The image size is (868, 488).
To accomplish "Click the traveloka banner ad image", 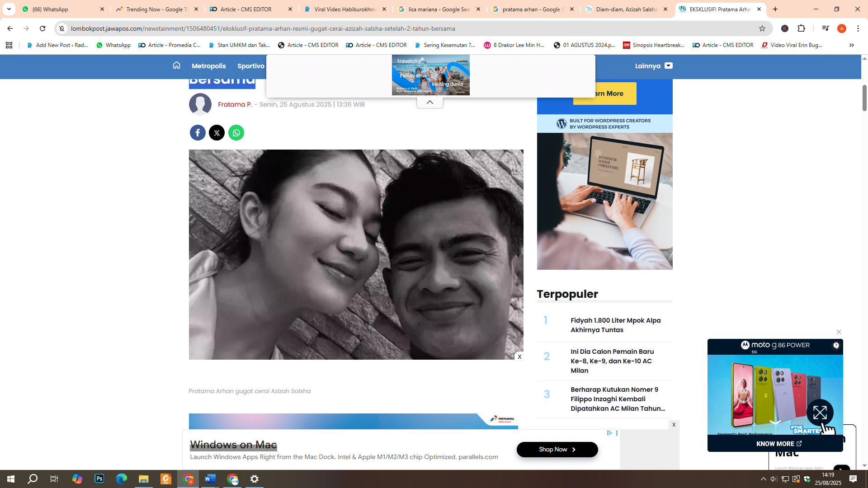I will [x=430, y=75].
